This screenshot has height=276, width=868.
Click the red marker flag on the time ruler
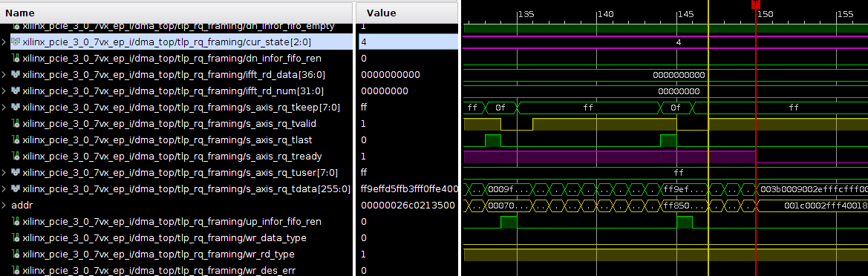pos(756,4)
